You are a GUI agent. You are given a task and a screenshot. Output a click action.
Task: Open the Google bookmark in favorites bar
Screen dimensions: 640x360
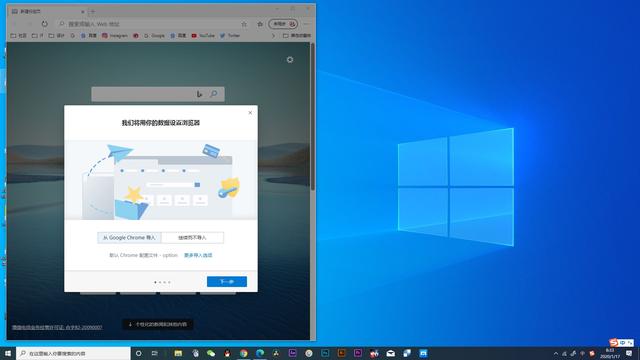click(154, 36)
